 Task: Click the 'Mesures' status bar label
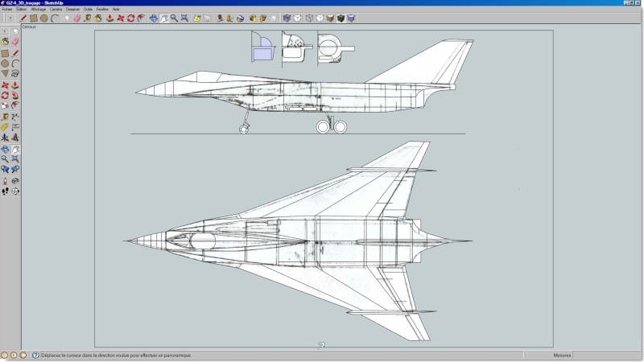562,356
